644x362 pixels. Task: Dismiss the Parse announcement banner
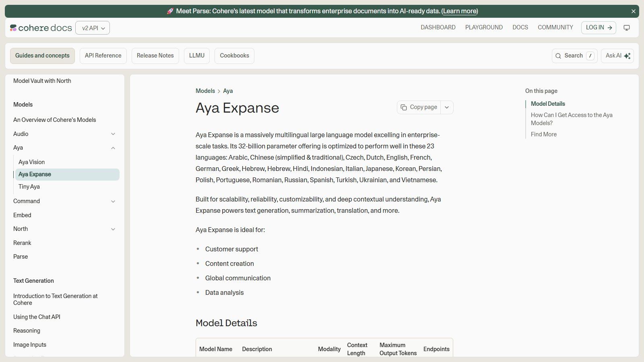tap(634, 11)
